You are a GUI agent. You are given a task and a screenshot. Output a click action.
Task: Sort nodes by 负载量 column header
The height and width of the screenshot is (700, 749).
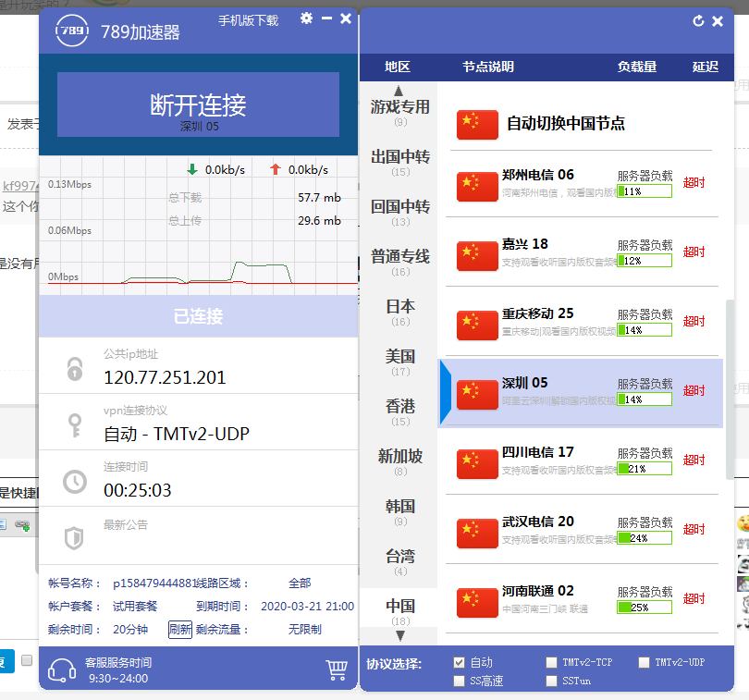(637, 67)
